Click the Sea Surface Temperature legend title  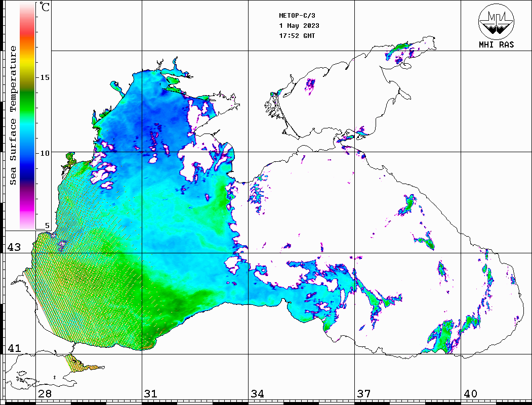pyautogui.click(x=13, y=115)
